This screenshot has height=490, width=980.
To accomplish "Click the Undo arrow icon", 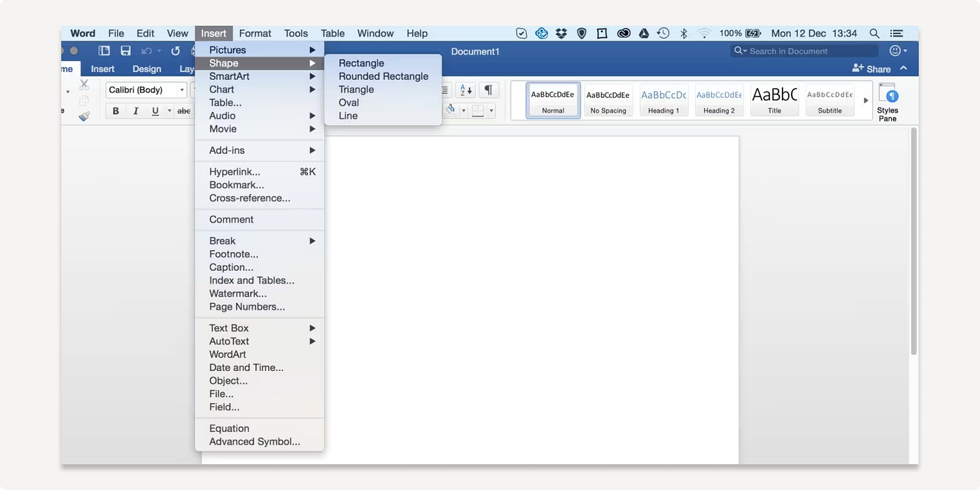I will 146,50.
